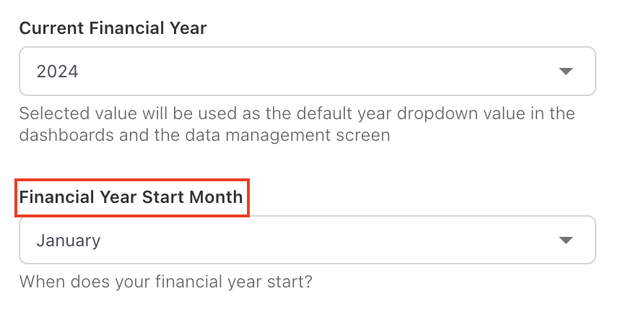This screenshot has width=644, height=312.
Task: Click the "data management screen" hint line
Action: (204, 135)
